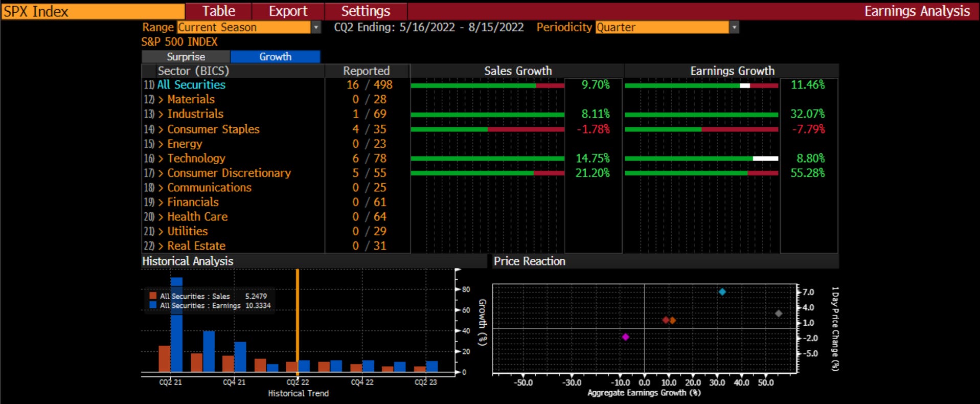Click the dark red diamond in Price Reaction
Screen dimensions: 980x404
[666, 320]
